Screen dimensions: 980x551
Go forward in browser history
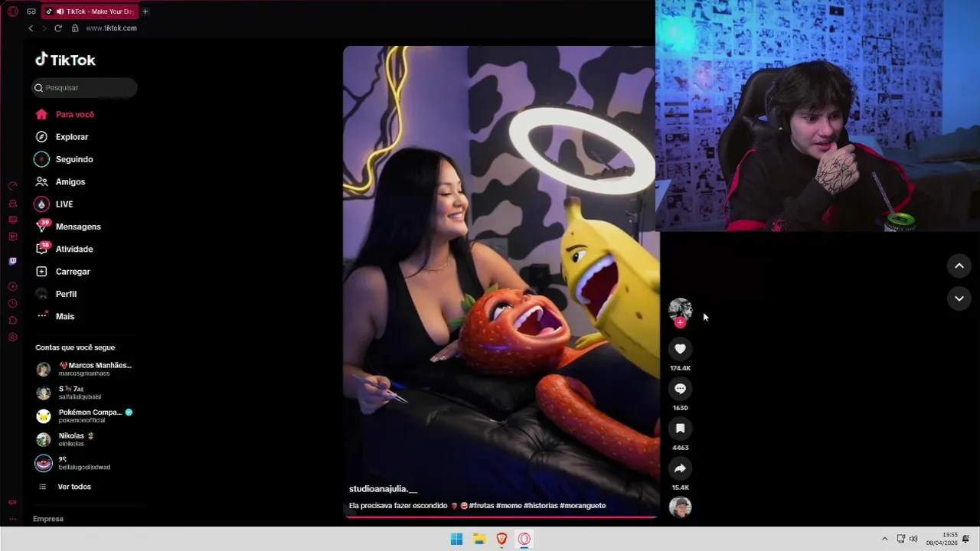point(44,28)
